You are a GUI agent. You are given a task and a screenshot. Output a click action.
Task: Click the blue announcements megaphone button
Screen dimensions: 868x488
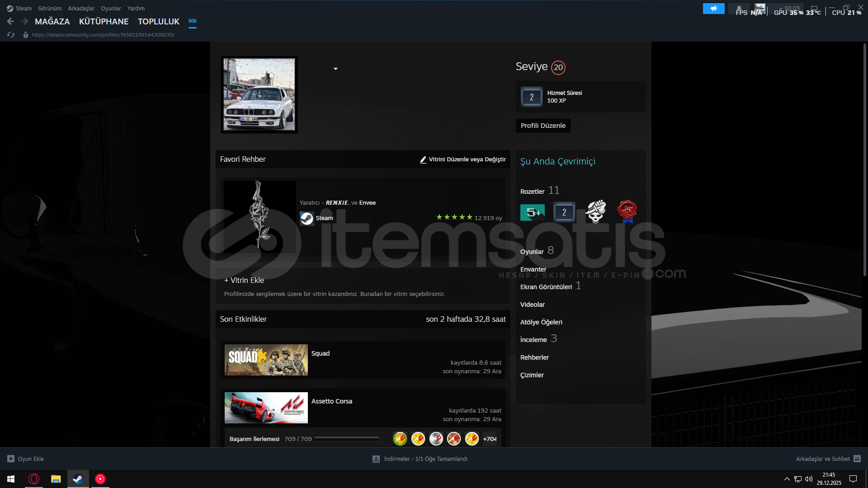[713, 9]
